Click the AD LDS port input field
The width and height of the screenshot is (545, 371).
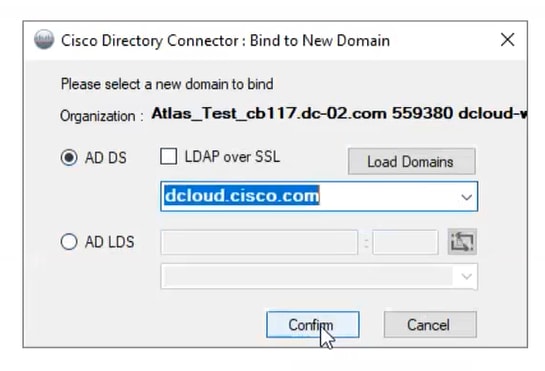click(405, 242)
